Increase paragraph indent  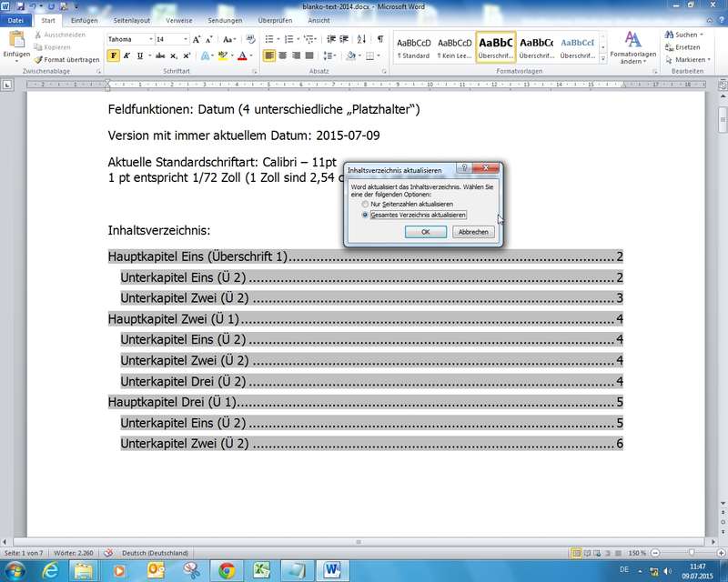[x=344, y=39]
